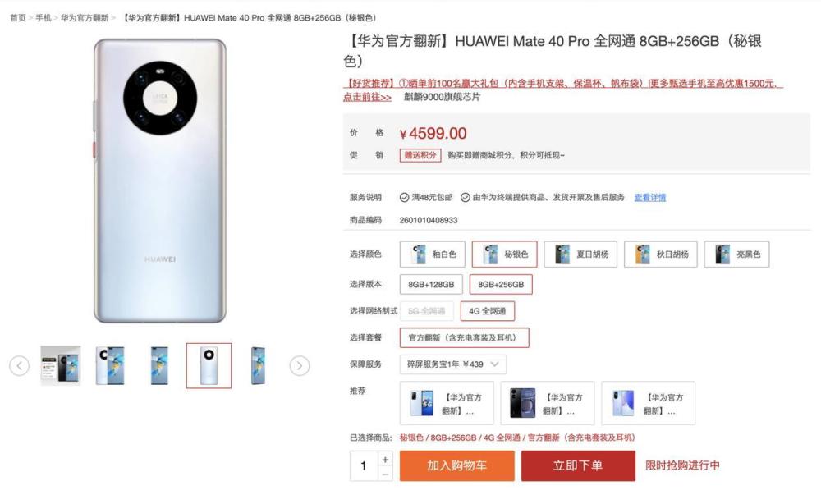This screenshot has width=821, height=504.
Task: Choose the 秋日胡杨 color variant
Action: [x=660, y=254]
